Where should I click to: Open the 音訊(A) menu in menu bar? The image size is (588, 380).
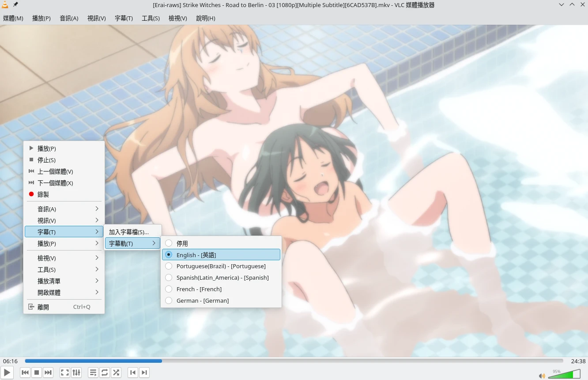69,18
